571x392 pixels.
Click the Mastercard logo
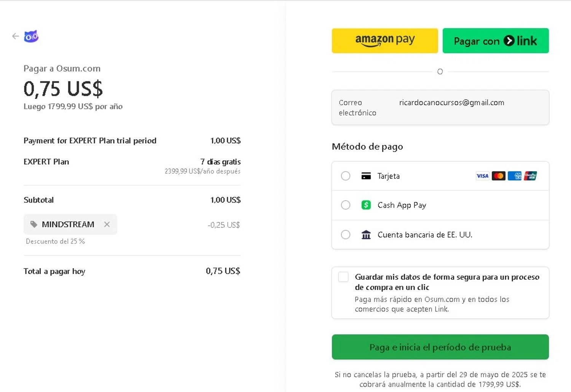click(498, 176)
